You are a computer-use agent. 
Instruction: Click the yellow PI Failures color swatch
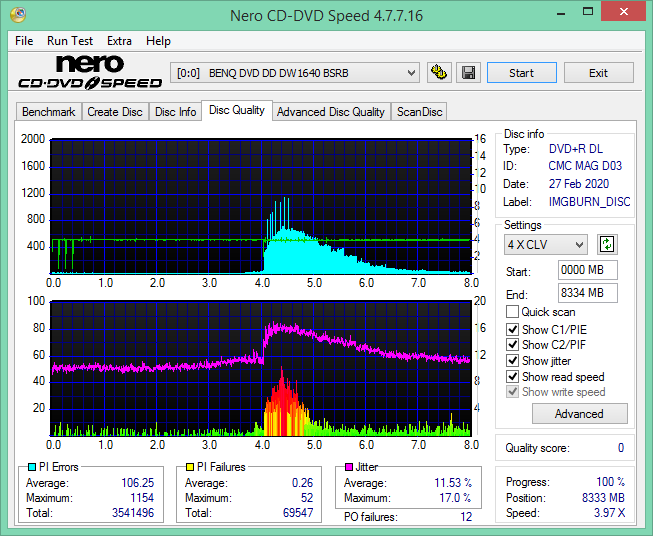click(190, 467)
